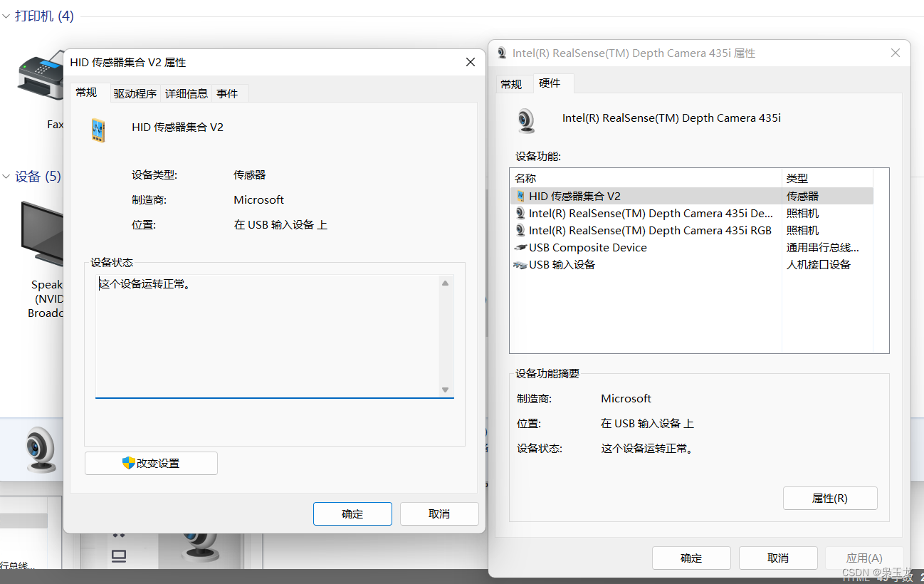Click 取消 in HID properties dialog

(439, 514)
